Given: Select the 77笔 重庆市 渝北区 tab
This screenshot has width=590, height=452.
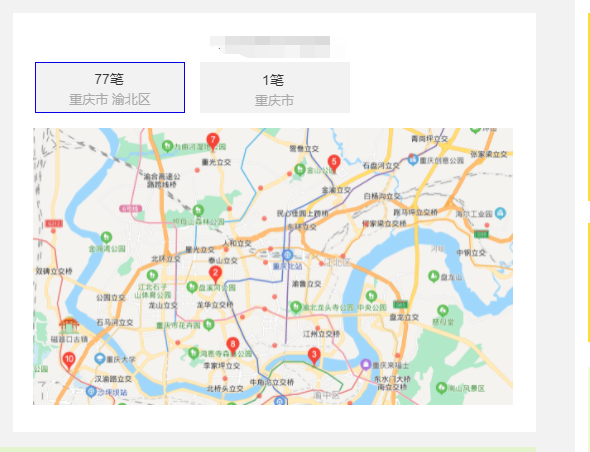Looking at the screenshot, I should (110, 87).
